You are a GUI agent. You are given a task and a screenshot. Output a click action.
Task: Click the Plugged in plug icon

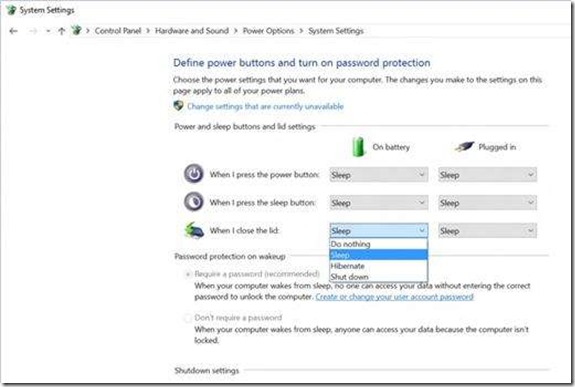464,147
